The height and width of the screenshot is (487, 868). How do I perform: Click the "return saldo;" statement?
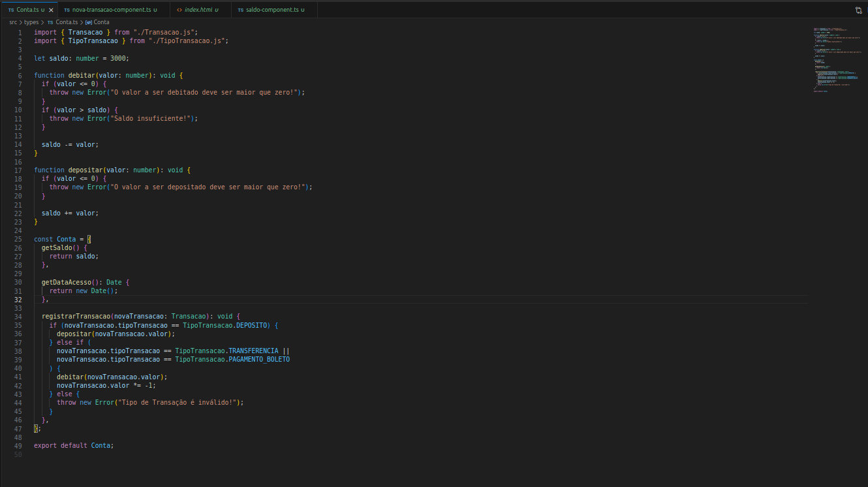point(74,256)
